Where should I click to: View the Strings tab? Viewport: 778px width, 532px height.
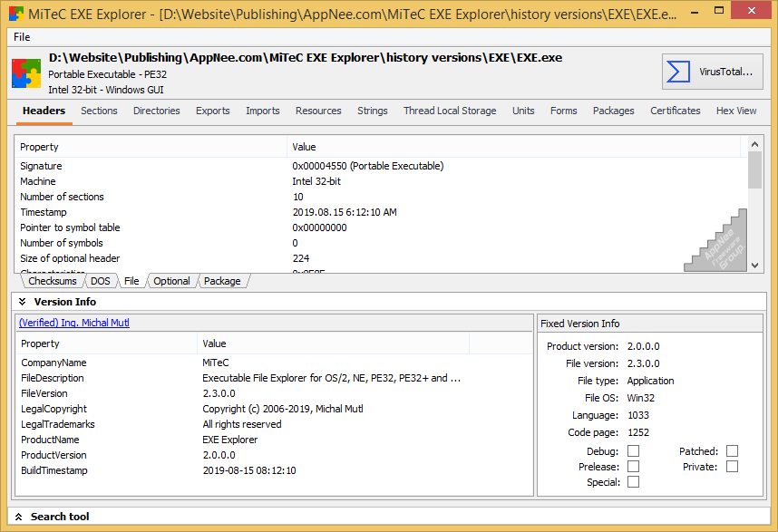[373, 111]
